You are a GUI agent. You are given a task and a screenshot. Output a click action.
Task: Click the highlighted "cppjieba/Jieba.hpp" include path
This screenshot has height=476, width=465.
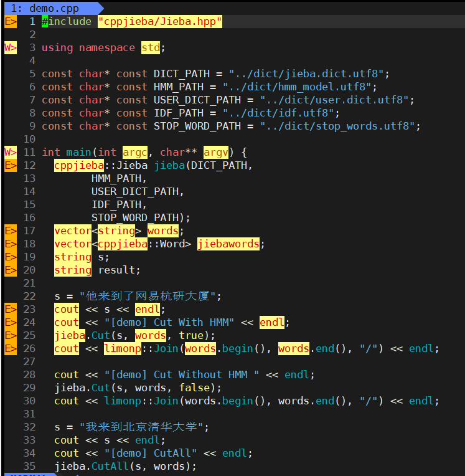pos(160,22)
